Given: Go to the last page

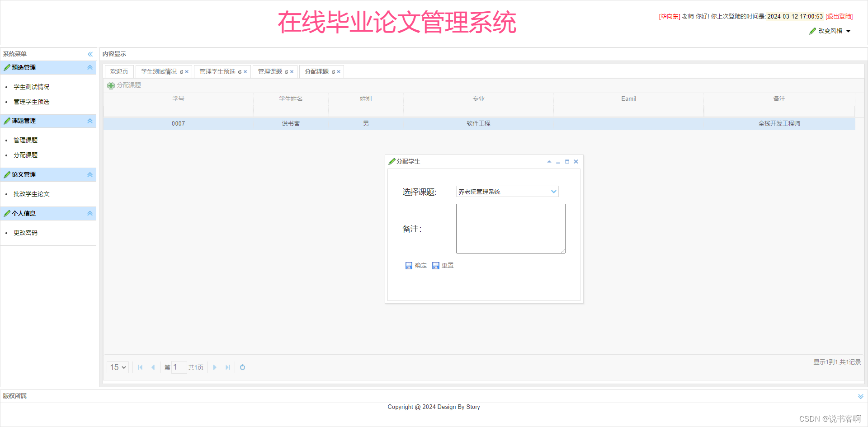Looking at the screenshot, I should coord(228,367).
